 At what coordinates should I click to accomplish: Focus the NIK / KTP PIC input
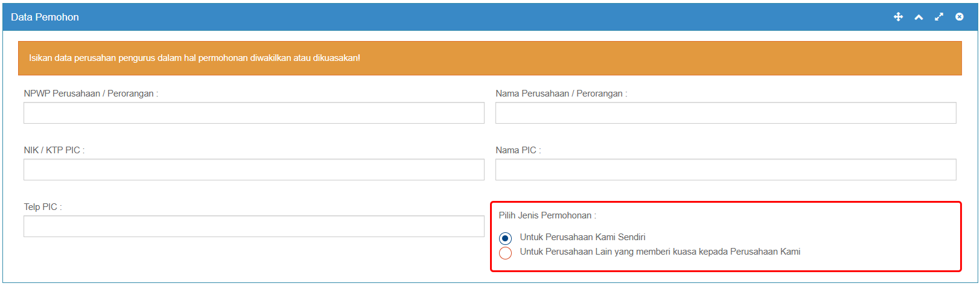tap(253, 170)
